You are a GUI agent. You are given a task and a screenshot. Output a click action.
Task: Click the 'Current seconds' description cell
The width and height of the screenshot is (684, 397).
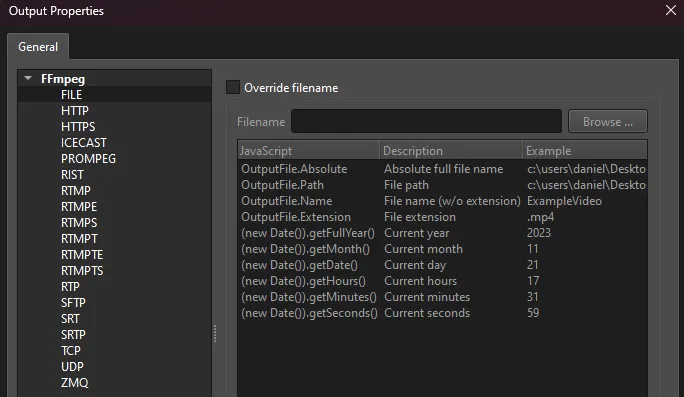(427, 313)
